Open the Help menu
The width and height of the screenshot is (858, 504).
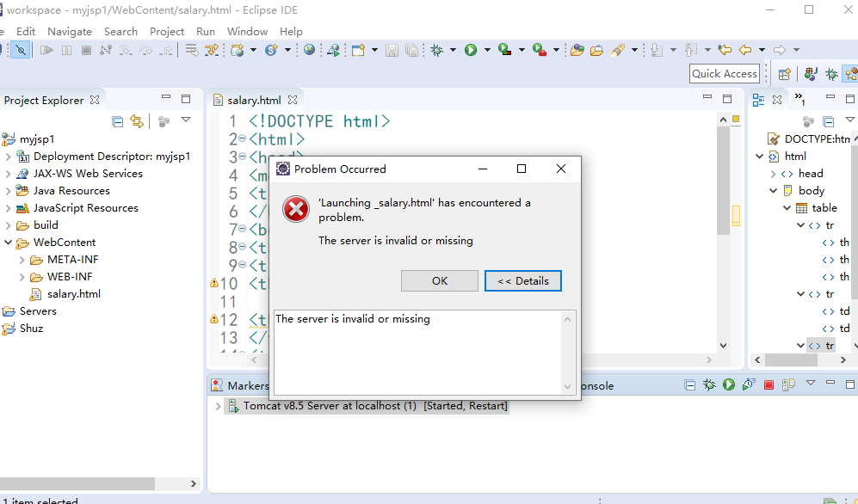coord(291,32)
